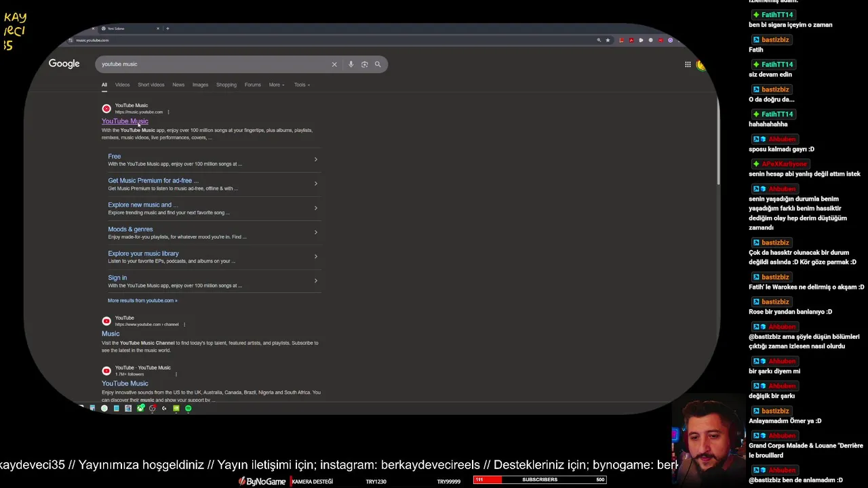
Task: Switch to the Short videos tab
Action: 151,85
